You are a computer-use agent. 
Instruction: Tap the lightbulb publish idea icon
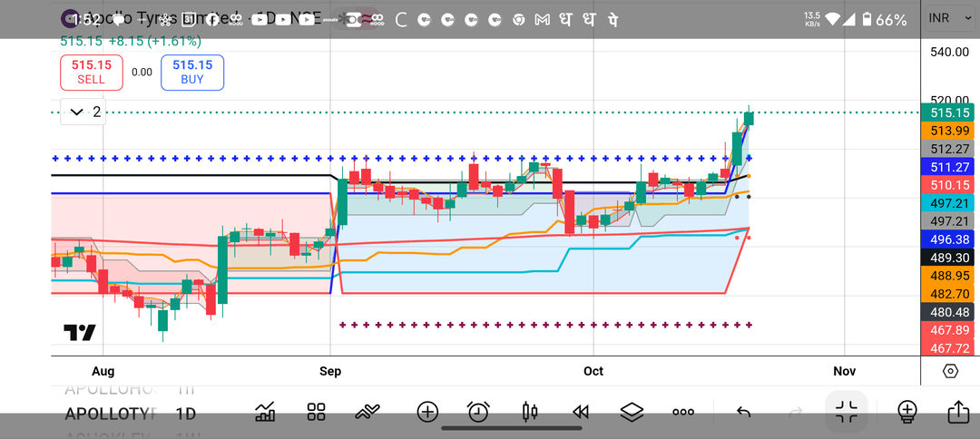coord(906,413)
